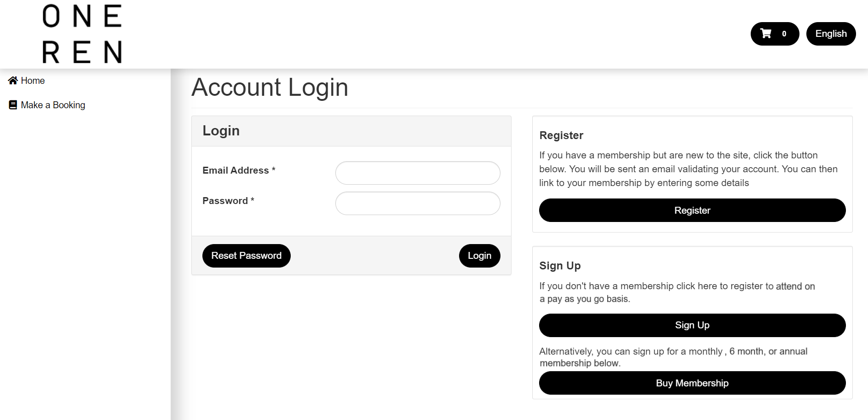
Task: Choose the Buy Membership button
Action: point(692,383)
